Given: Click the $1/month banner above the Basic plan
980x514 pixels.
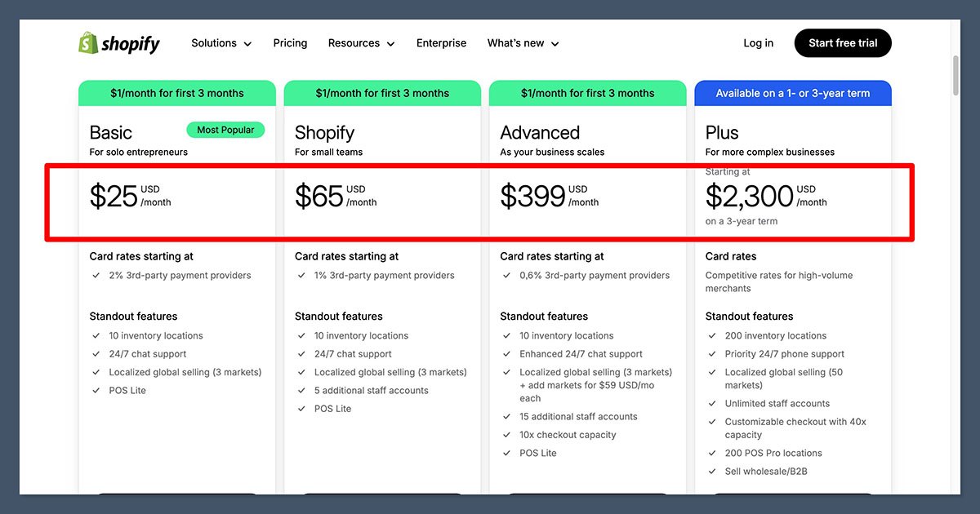Looking at the screenshot, I should (x=176, y=93).
